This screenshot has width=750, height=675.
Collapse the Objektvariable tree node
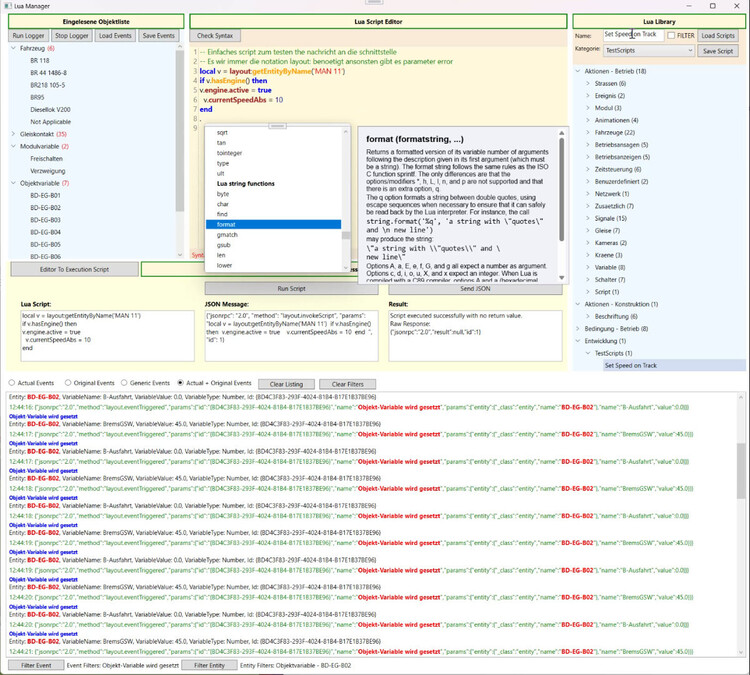coord(13,183)
